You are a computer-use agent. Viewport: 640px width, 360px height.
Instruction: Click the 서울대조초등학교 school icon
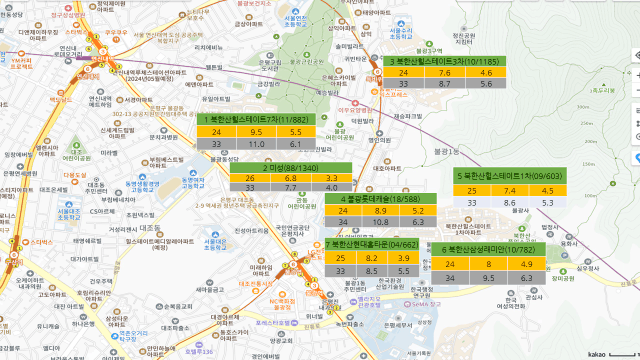tap(69, 204)
